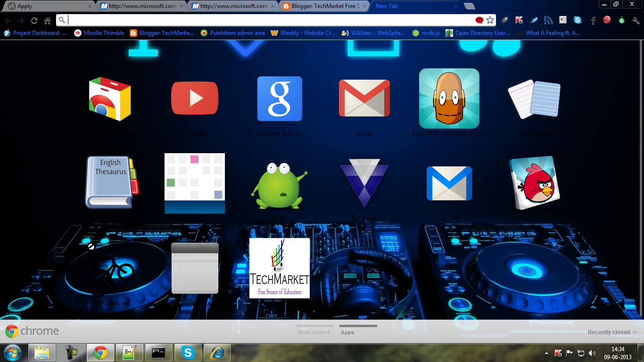Open the Open Directory User... bookmark
The image size is (644, 362).
(x=478, y=33)
